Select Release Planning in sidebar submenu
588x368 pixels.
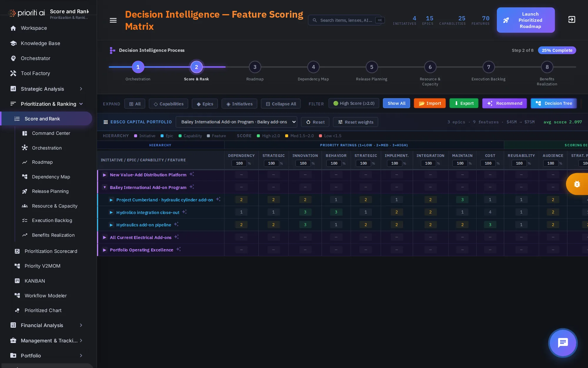pos(50,191)
